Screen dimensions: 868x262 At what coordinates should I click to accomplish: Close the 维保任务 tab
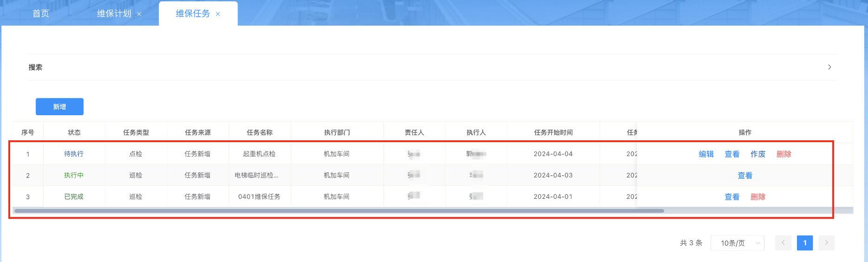point(218,14)
